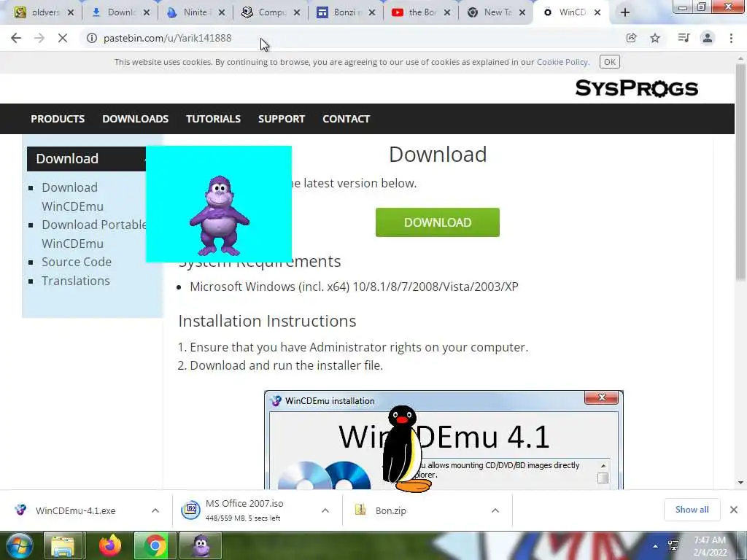Open the SUPPORT menu
747x560 pixels.
coord(282,119)
